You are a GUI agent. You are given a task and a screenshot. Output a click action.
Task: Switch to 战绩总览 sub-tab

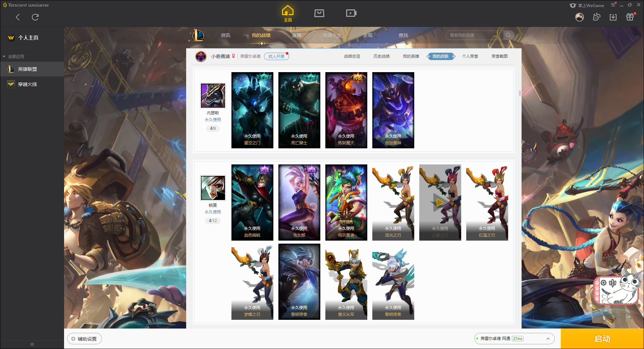352,56
